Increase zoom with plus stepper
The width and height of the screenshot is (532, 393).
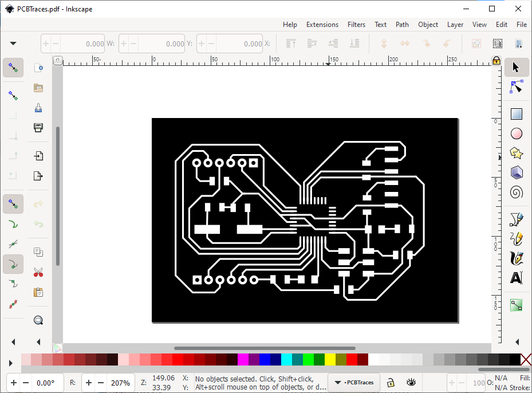(x=89, y=383)
